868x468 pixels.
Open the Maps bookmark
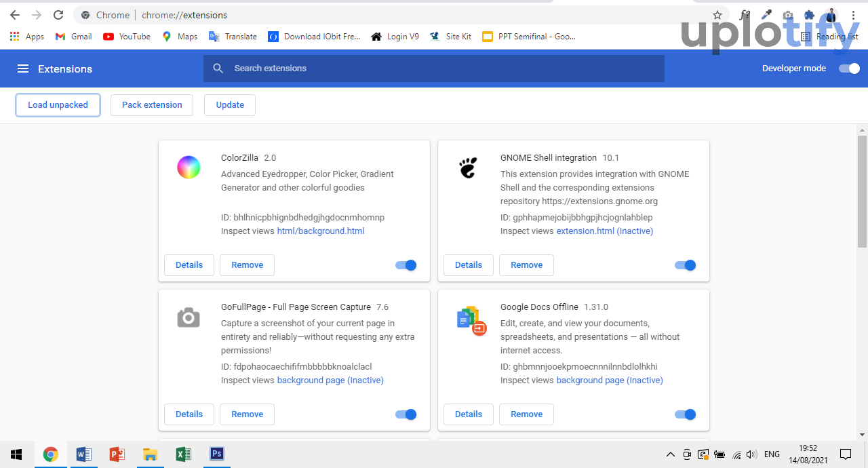(180, 37)
